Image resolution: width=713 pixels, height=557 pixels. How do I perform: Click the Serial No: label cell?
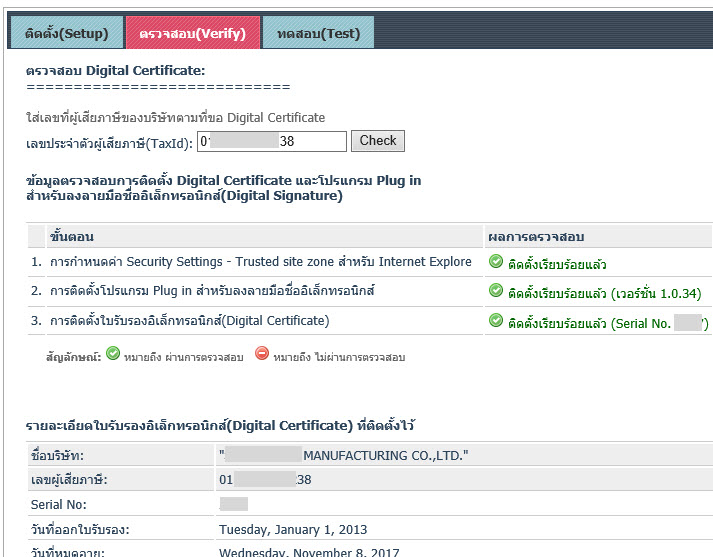(121, 504)
